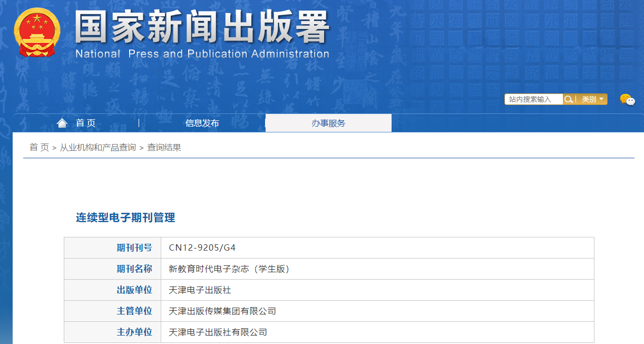Click 天津出版传媒集团有限公司 in the table
This screenshot has height=344, width=644.
pyautogui.click(x=222, y=311)
